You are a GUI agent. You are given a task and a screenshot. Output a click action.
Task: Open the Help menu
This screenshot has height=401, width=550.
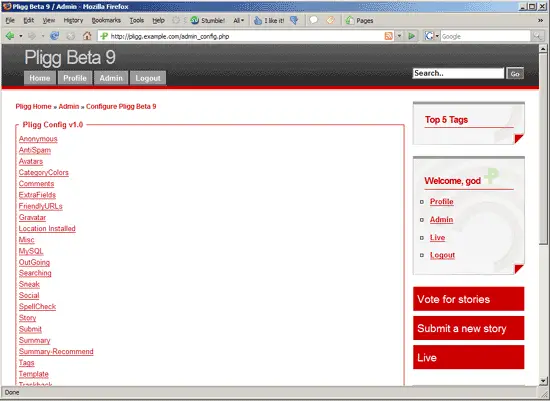(159, 20)
